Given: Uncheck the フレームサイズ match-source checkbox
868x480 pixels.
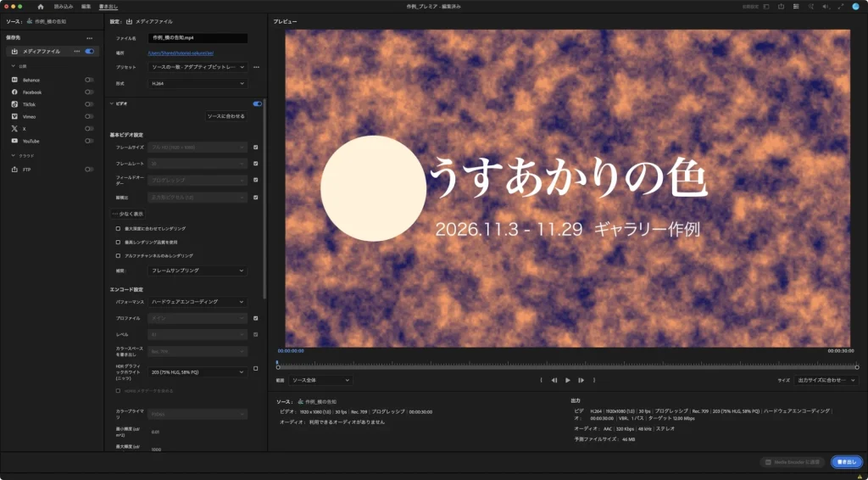Looking at the screenshot, I should pos(256,148).
